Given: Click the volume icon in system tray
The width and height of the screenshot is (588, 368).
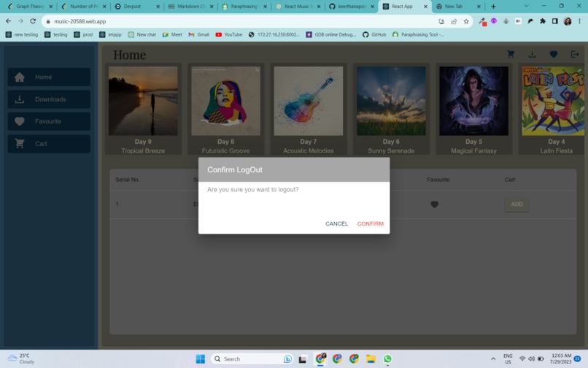Looking at the screenshot, I should [x=531, y=359].
